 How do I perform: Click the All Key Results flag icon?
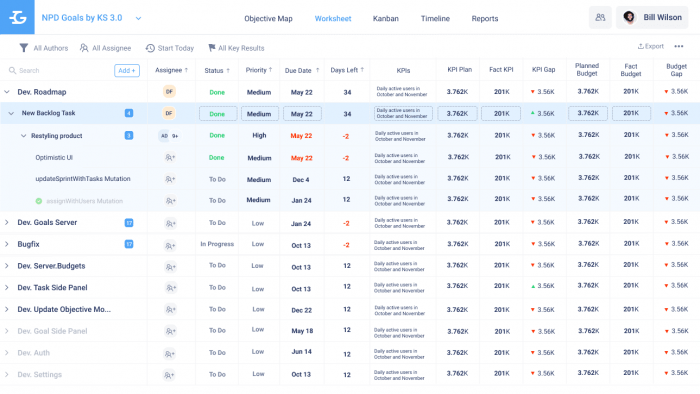(212, 48)
